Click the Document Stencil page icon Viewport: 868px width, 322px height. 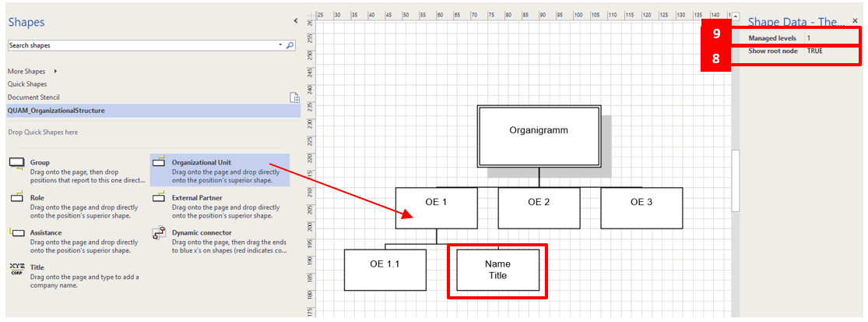pyautogui.click(x=294, y=97)
